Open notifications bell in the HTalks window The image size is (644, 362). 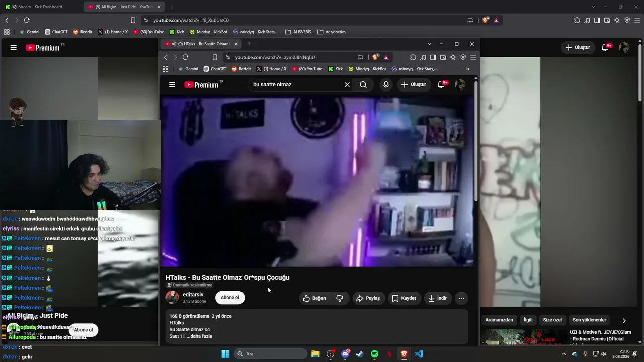(441, 85)
